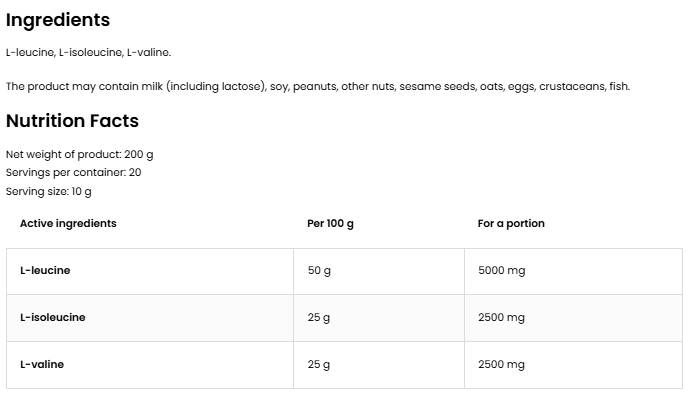Click L-isoleucine in the ingredients list sentence
This screenshot has height=400, width=692.
click(98, 52)
